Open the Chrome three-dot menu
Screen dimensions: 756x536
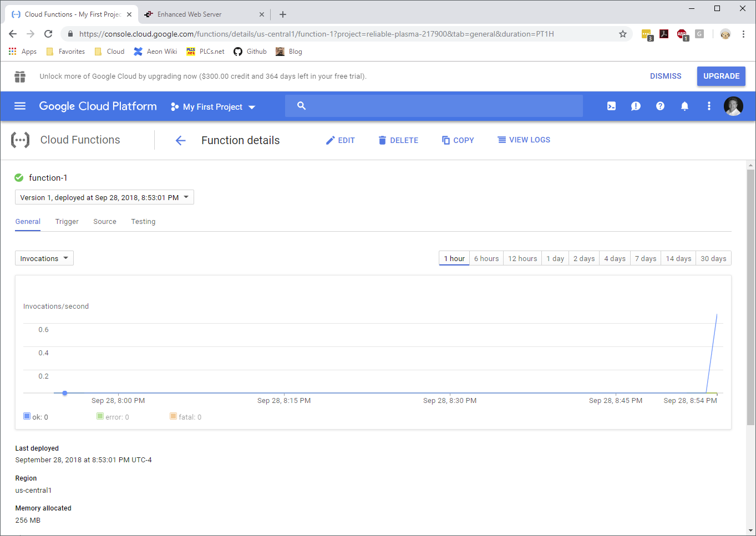point(743,34)
